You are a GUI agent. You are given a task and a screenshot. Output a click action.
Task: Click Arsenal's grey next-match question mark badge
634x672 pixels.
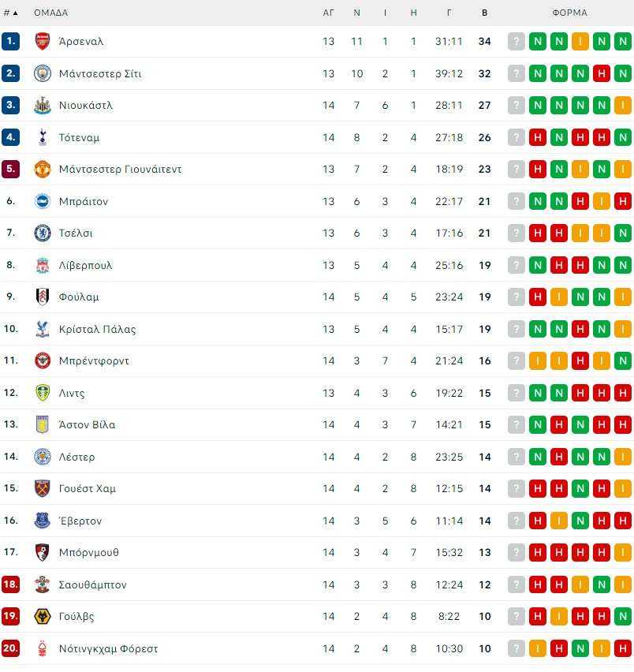pos(517,42)
